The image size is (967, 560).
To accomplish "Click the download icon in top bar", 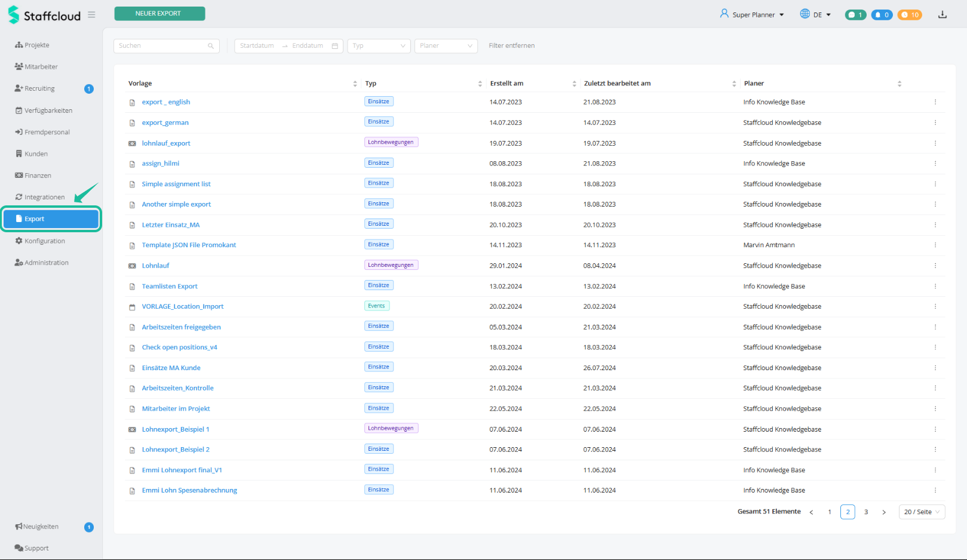I will coord(943,14).
